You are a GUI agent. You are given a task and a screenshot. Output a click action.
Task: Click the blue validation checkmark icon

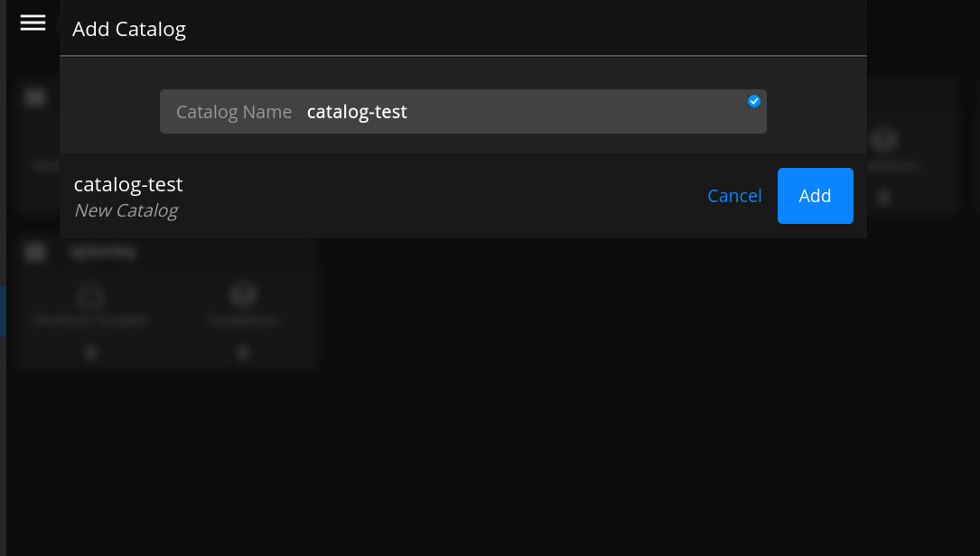point(754,101)
